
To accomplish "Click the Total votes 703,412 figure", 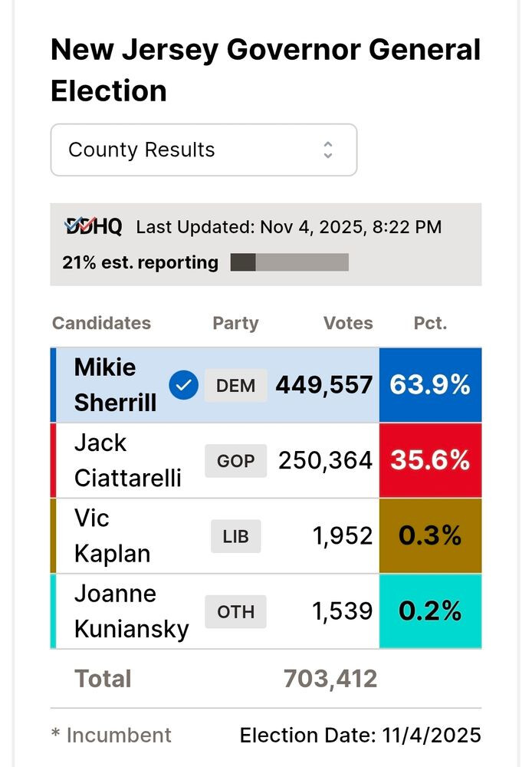I will pos(330,679).
